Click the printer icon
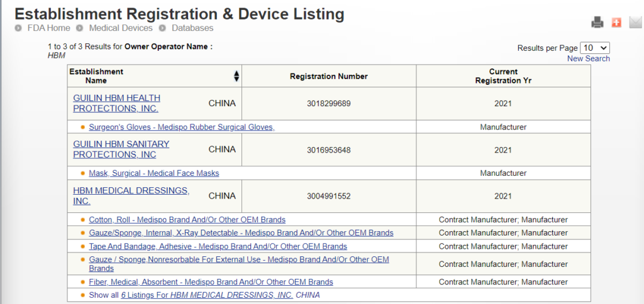This screenshot has width=644, height=304. (x=597, y=23)
